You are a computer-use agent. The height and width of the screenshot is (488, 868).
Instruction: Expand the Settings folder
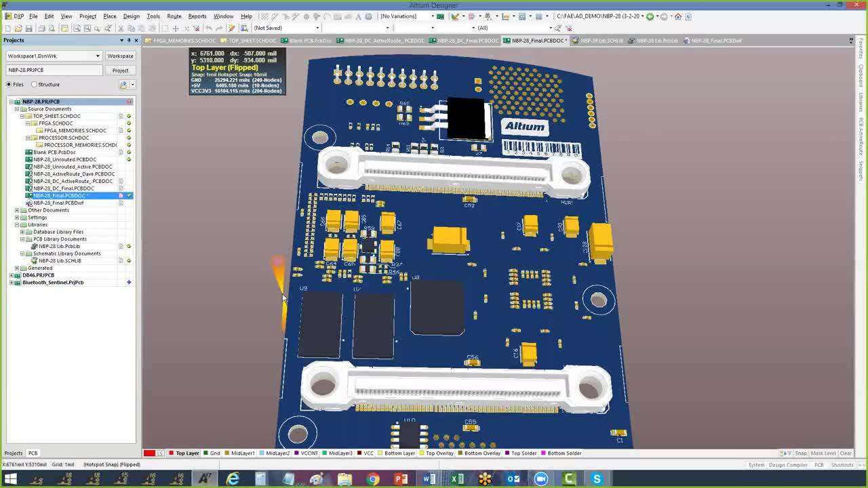[x=17, y=218]
